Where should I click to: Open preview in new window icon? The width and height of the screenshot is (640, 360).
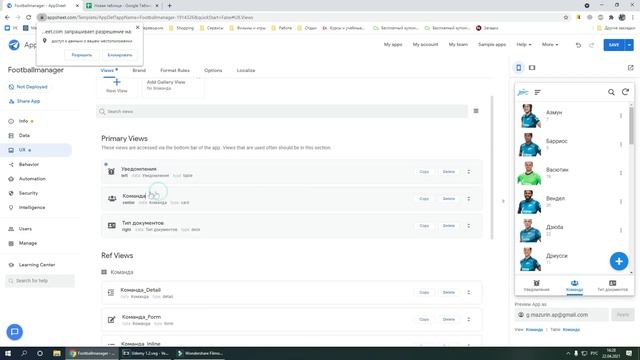pos(631,68)
